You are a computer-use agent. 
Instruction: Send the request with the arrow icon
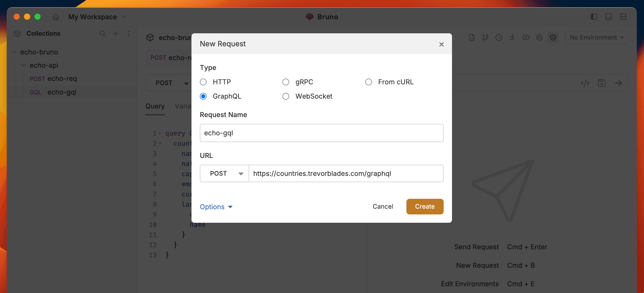(x=619, y=83)
